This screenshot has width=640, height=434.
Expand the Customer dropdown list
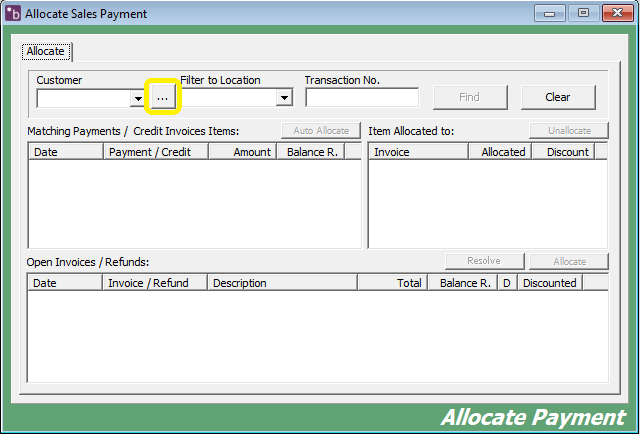click(x=137, y=98)
